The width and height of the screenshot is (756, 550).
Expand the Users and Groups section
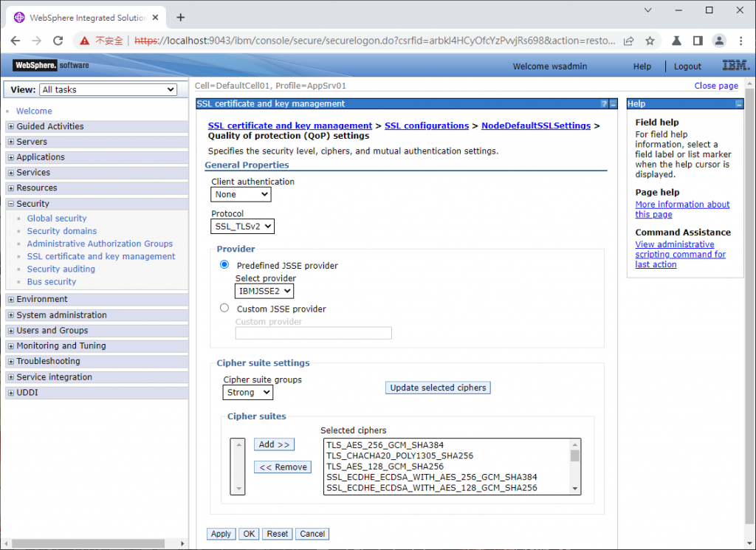[x=11, y=331]
